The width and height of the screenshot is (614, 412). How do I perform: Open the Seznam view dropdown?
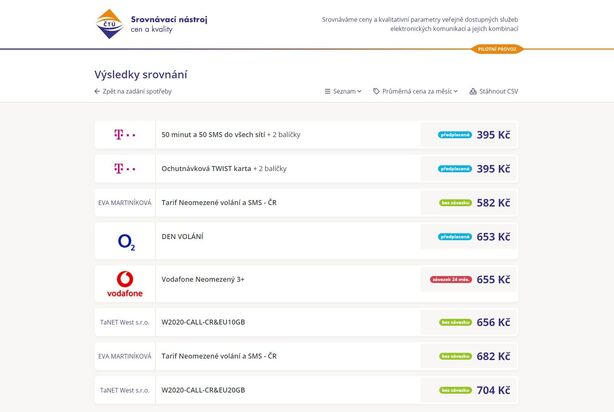[x=343, y=91]
